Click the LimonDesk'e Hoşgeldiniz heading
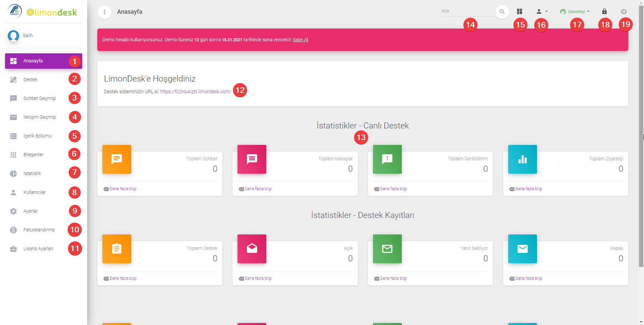This screenshot has width=644, height=325. coord(150,79)
